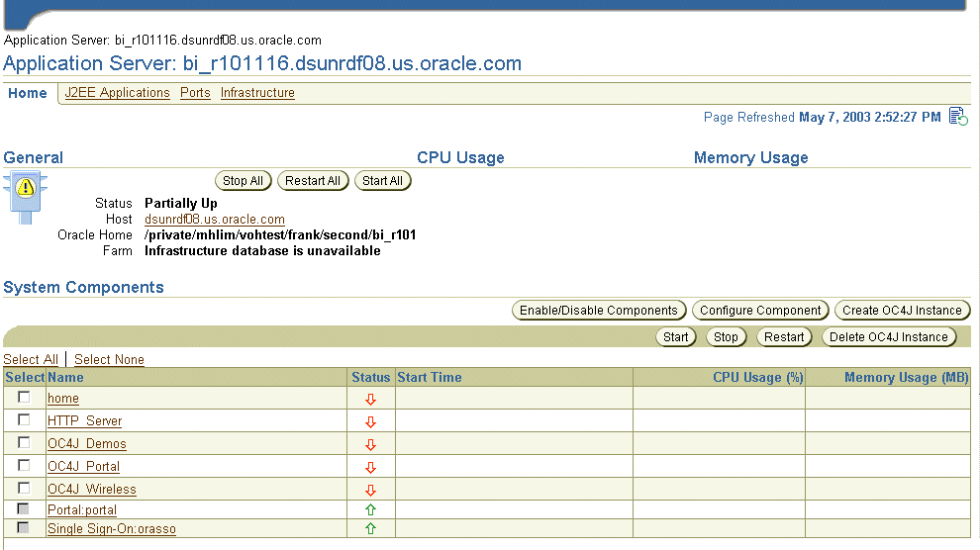The height and width of the screenshot is (550, 980).
Task: Click the Partially Up status text
Action: coord(181,204)
